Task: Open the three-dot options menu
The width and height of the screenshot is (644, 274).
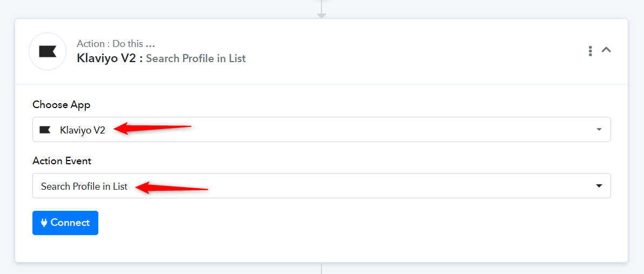Action: point(590,51)
